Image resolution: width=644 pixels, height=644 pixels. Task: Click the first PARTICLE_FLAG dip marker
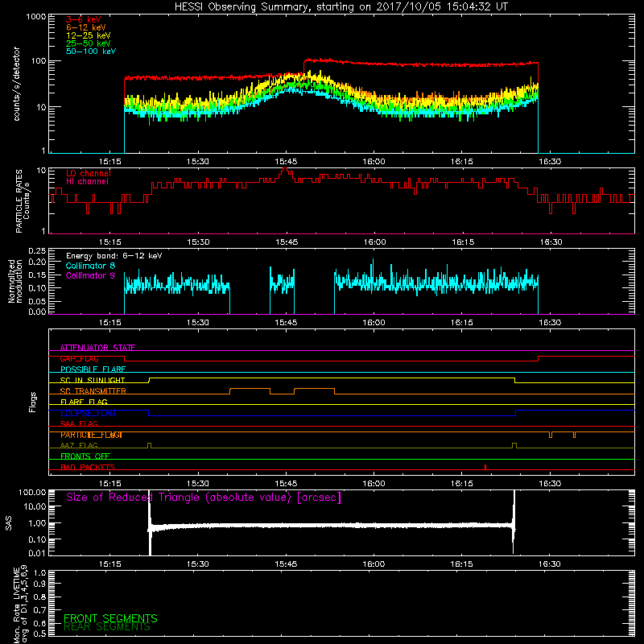551,435
